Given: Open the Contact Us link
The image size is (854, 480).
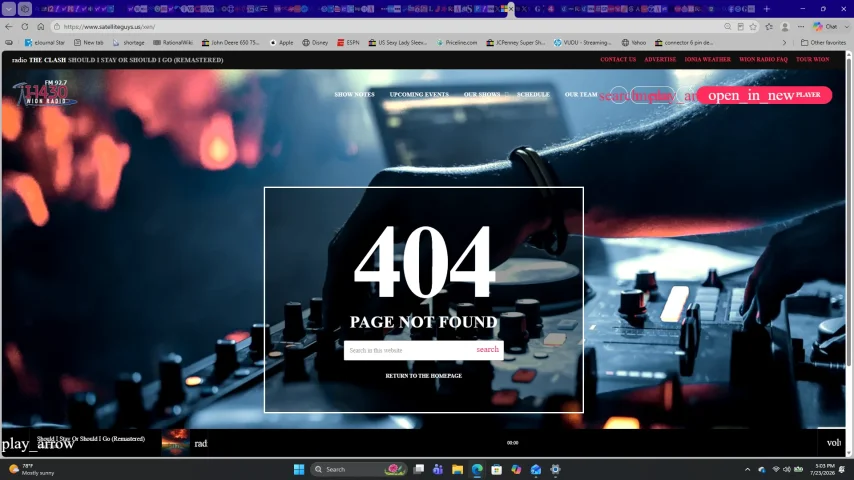Looking at the screenshot, I should (x=618, y=59).
